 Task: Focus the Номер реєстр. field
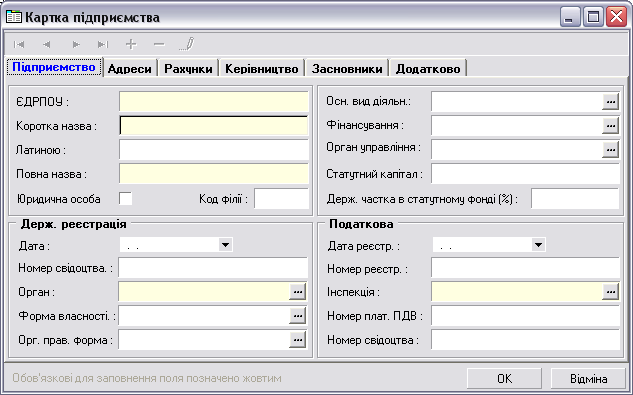click(525, 268)
